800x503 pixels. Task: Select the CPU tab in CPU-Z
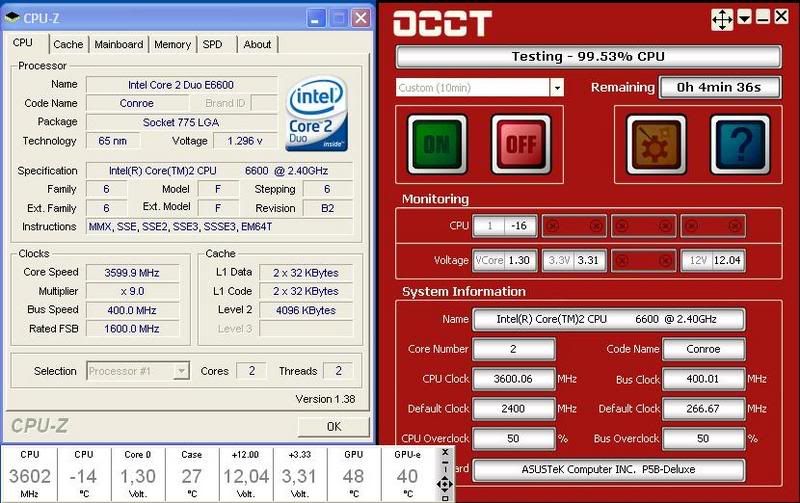23,43
